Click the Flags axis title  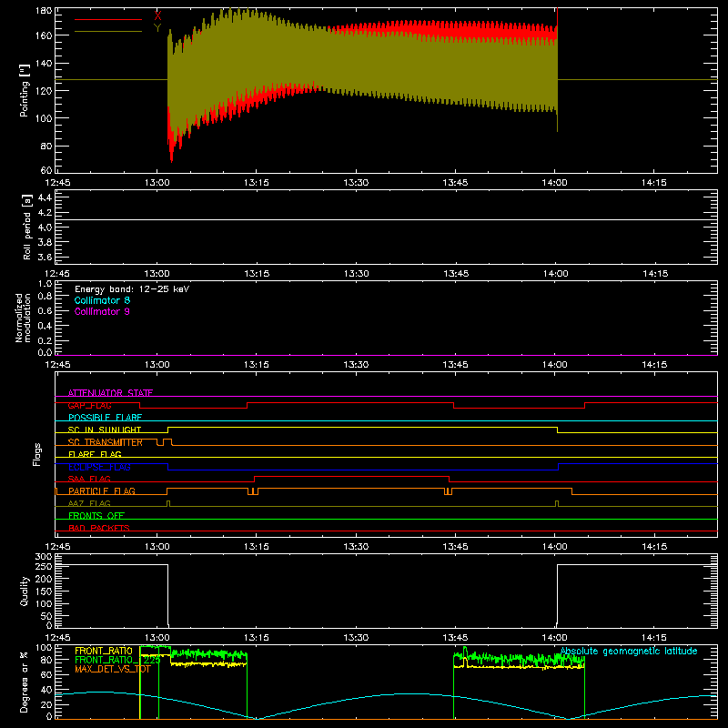[36, 454]
